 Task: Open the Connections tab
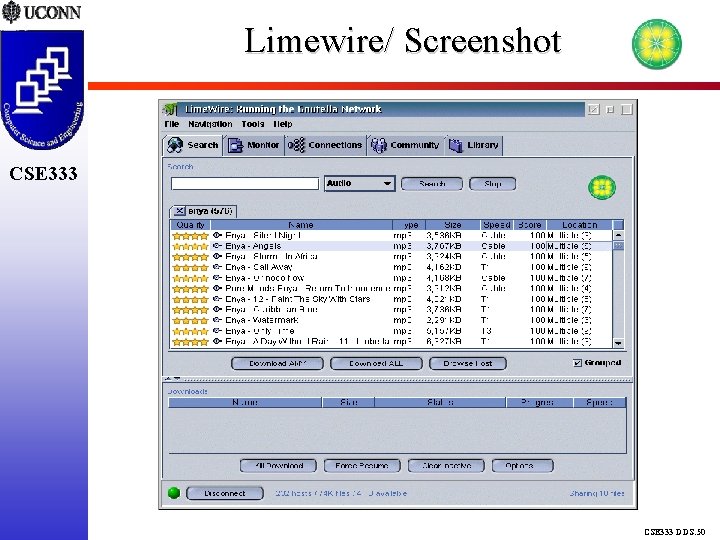coord(326,145)
